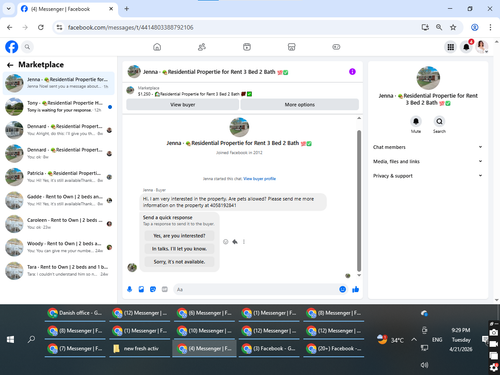Click More options button
The height and width of the screenshot is (375, 500).
point(300,105)
